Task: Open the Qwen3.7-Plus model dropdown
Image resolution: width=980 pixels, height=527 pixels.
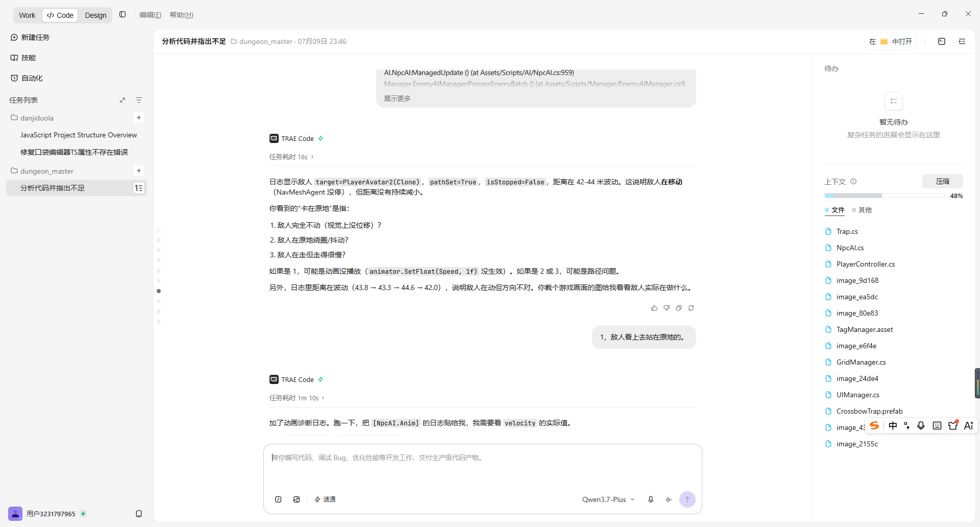Action: [x=608, y=499]
